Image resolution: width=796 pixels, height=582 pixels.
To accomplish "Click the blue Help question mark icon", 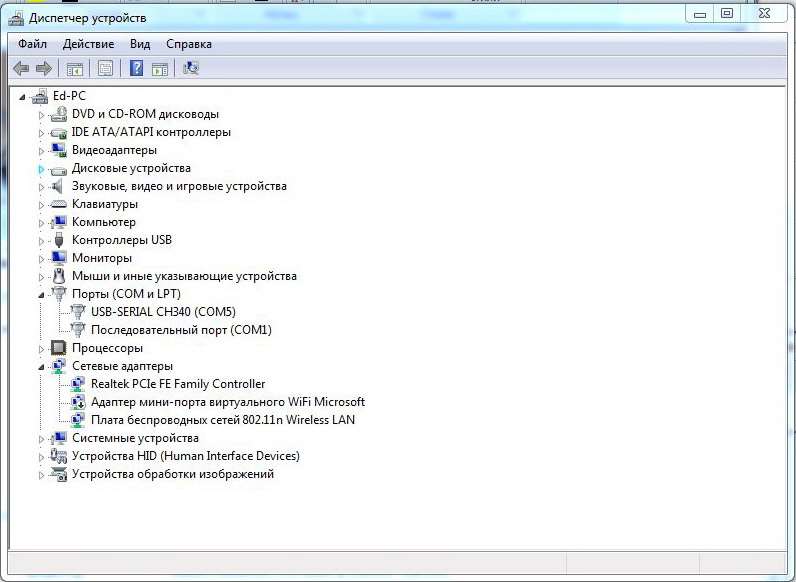I will coord(135,68).
